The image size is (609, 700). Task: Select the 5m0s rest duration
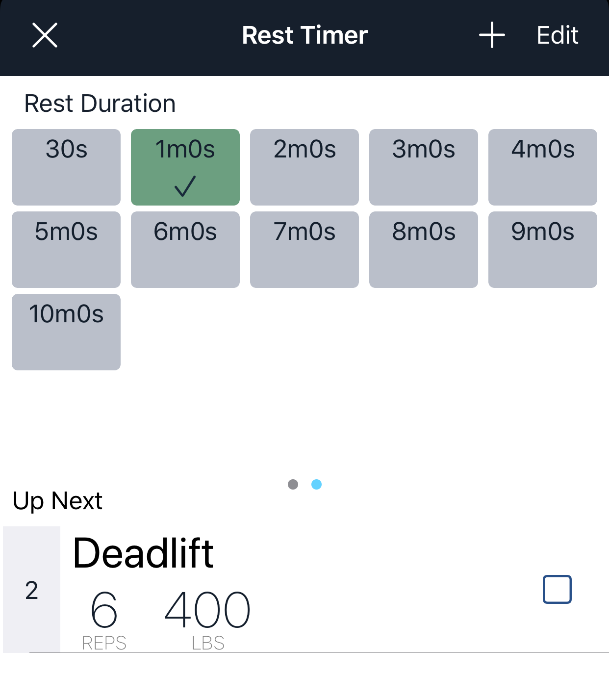(x=66, y=249)
